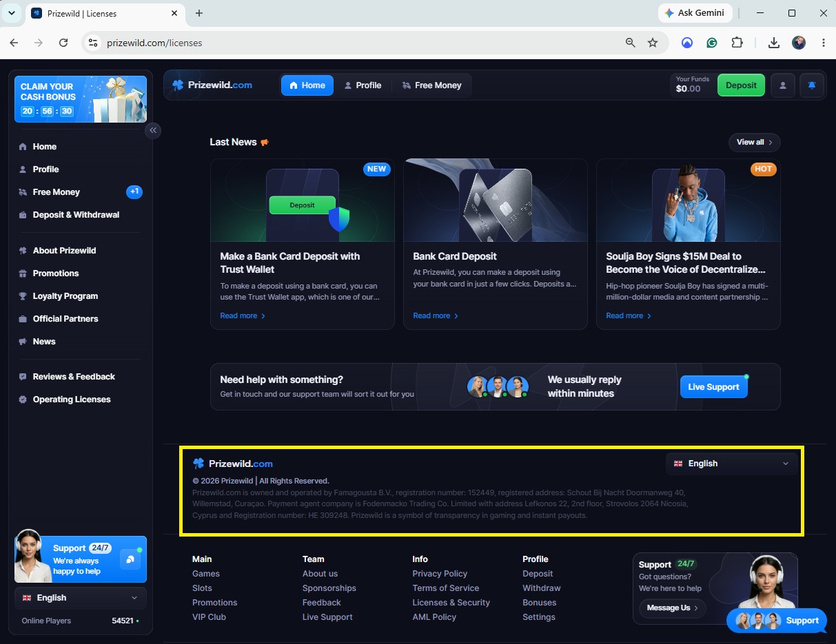Open footer About us link

tap(320, 574)
